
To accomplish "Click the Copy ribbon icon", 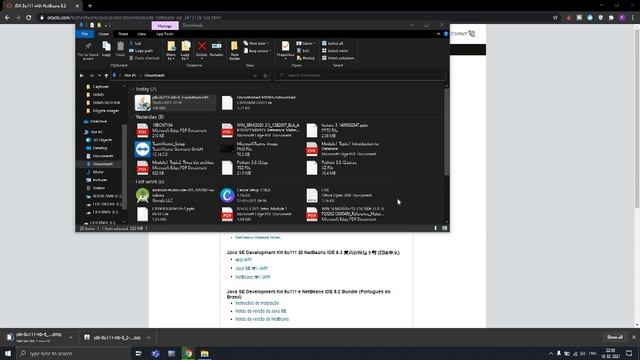I will click(x=106, y=49).
